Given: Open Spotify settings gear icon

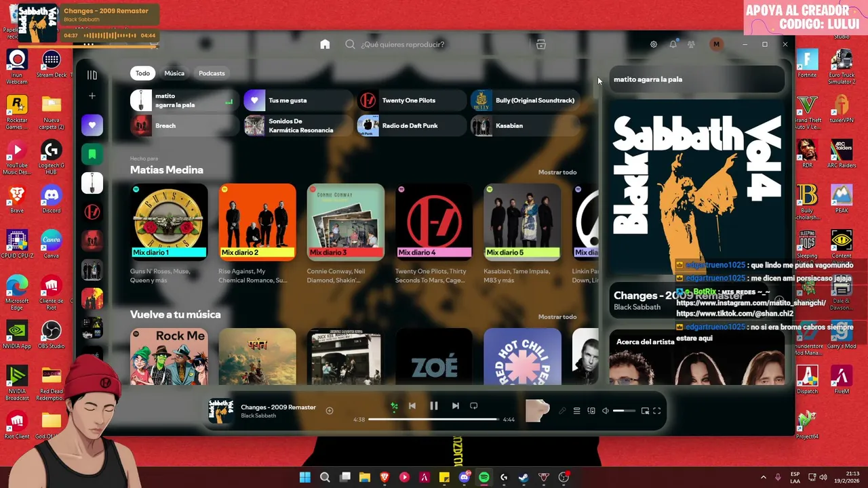Looking at the screenshot, I should point(654,44).
